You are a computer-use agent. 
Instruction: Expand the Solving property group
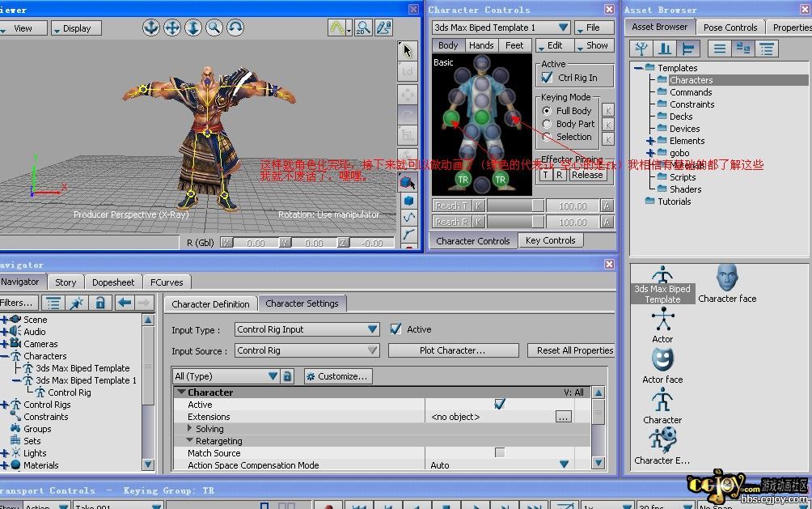(189, 428)
